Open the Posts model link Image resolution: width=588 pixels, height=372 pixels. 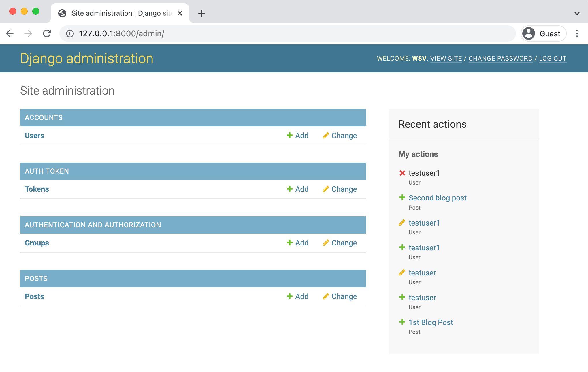34,296
